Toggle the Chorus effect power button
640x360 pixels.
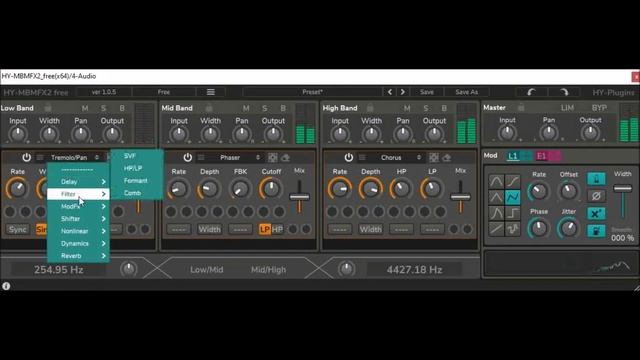coord(348,157)
